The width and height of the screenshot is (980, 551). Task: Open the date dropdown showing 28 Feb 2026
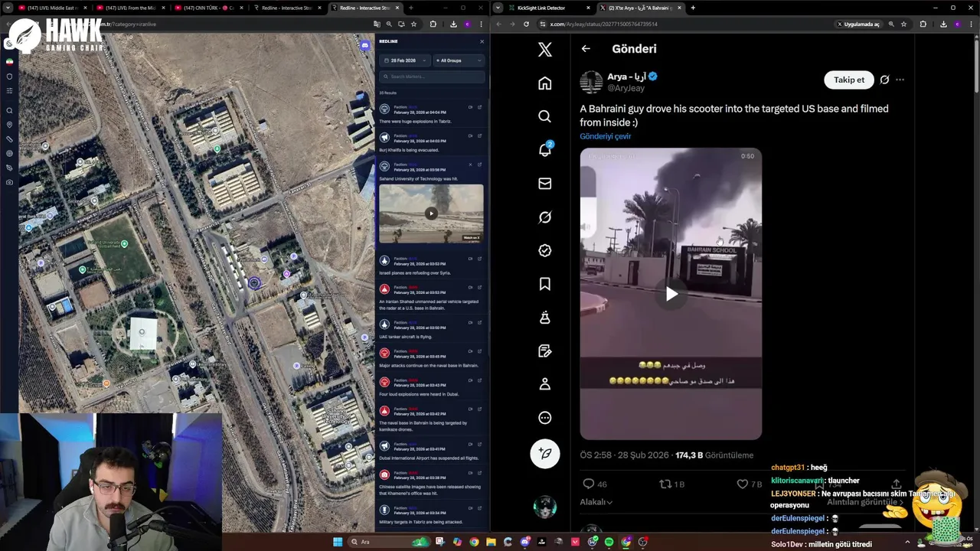pos(404,60)
